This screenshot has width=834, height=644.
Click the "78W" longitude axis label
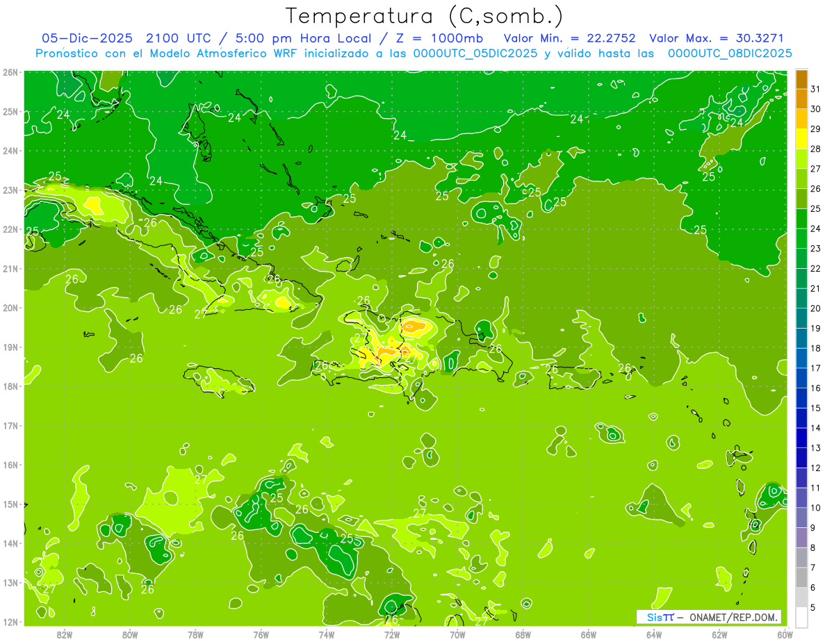coord(195,634)
